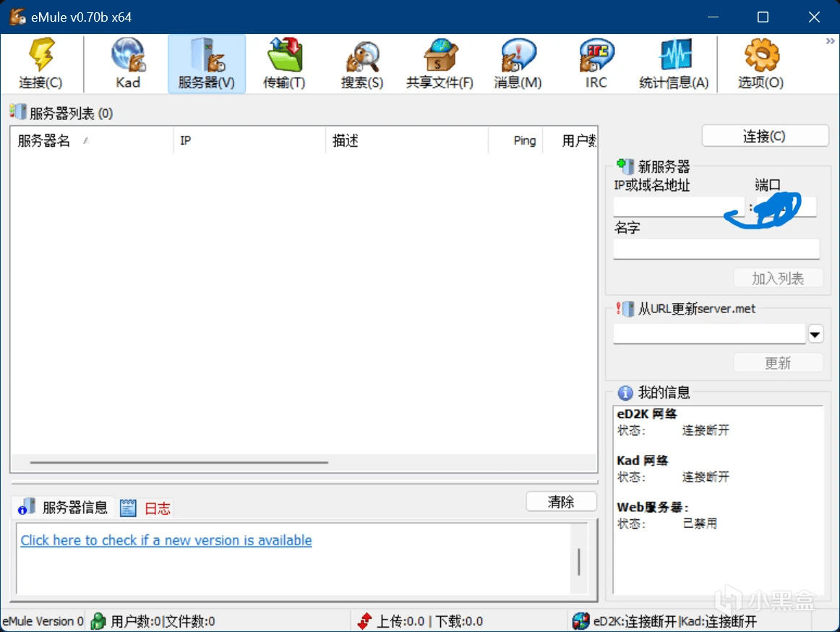Maximize the eMule window
This screenshot has width=840, height=632.
[763, 17]
